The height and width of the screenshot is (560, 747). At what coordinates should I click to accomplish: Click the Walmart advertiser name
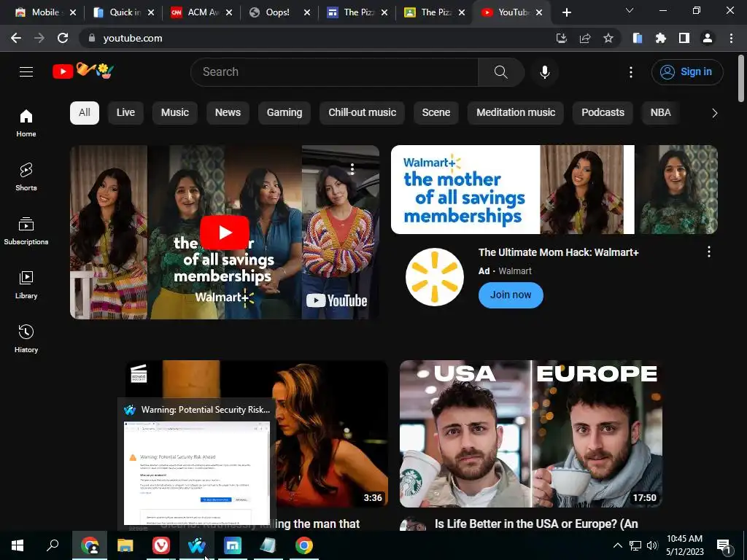515,271
